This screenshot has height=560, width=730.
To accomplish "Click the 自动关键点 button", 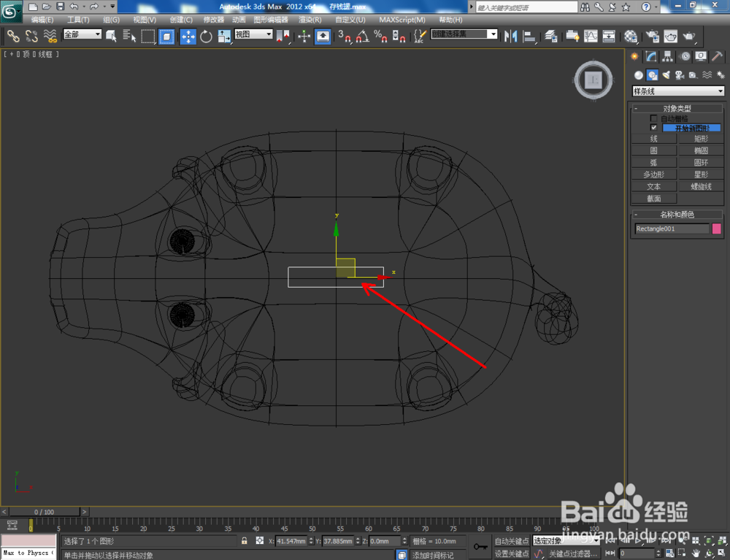I will [511, 541].
